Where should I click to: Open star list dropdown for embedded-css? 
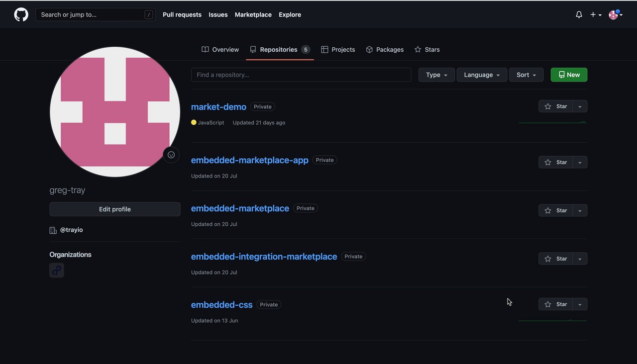pyautogui.click(x=580, y=304)
